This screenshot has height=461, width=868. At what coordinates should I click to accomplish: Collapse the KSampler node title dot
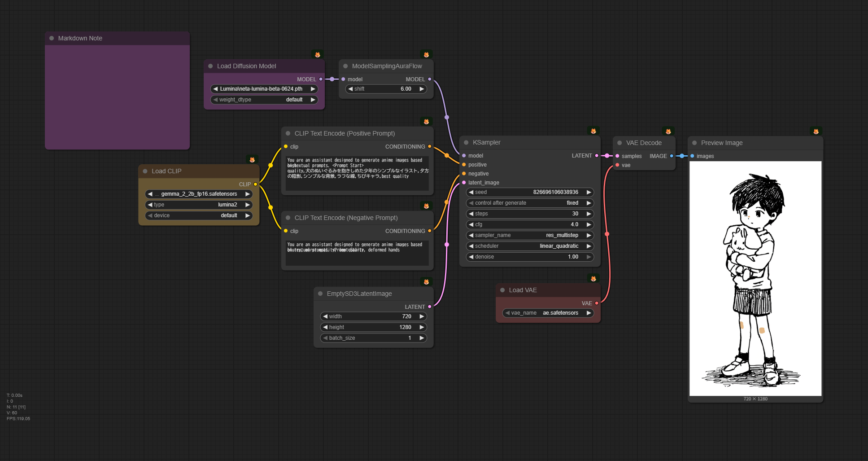pyautogui.click(x=466, y=142)
